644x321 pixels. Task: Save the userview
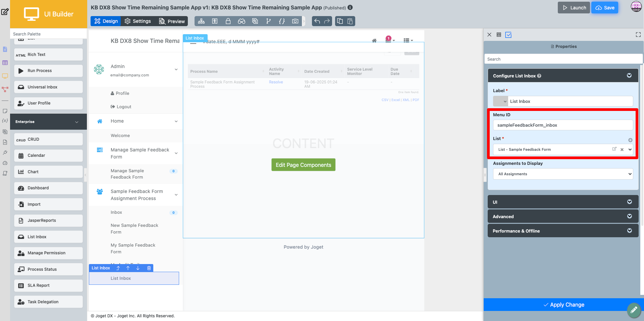coord(605,8)
